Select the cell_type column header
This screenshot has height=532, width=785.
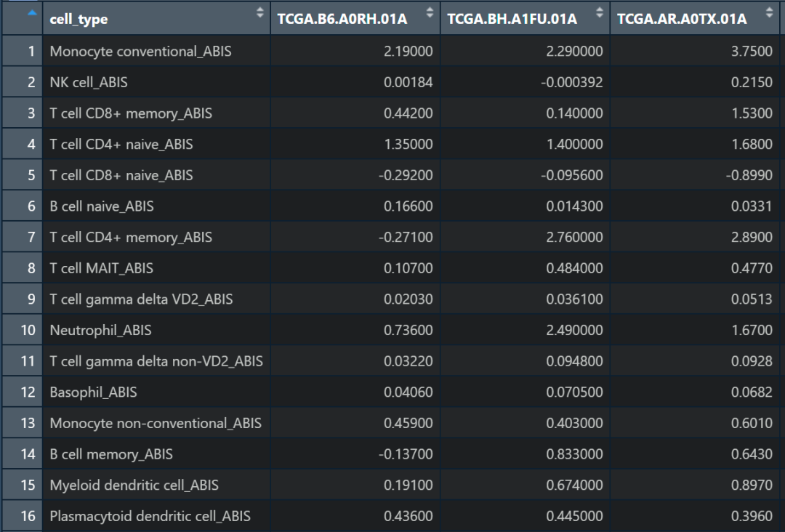point(157,18)
